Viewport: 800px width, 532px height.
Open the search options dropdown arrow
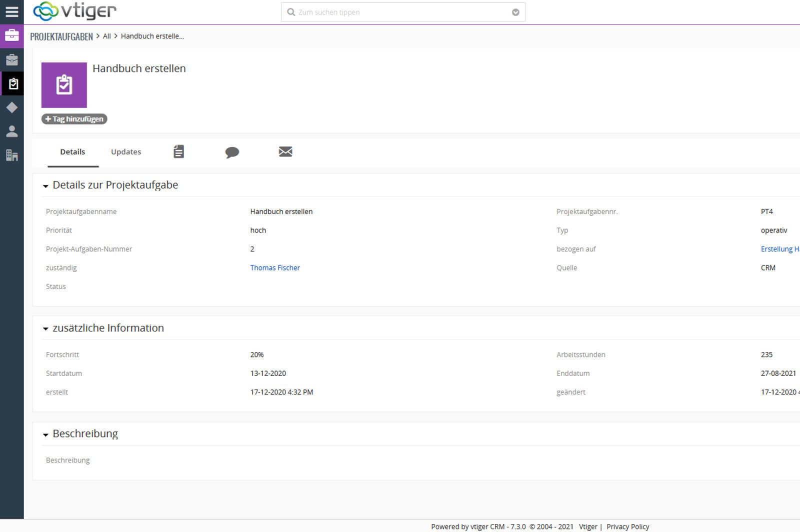[x=515, y=12]
